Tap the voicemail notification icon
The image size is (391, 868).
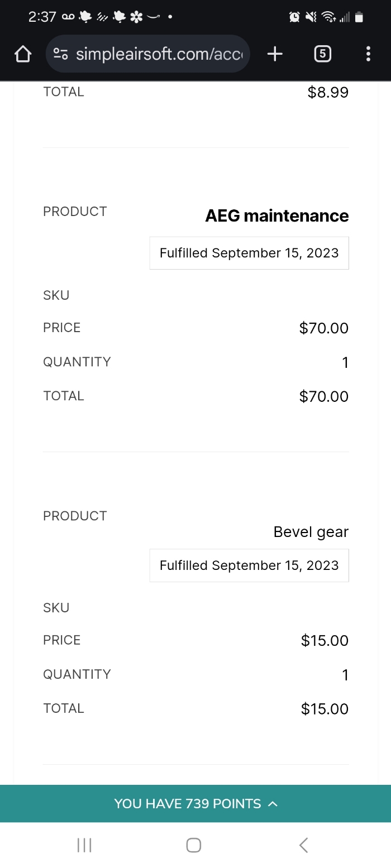(68, 17)
